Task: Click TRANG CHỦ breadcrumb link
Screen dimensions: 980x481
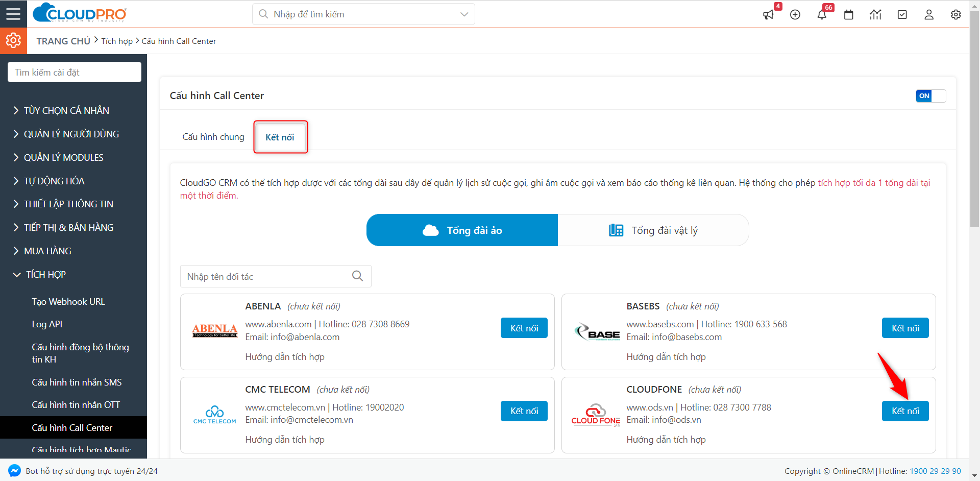Action: [x=63, y=41]
